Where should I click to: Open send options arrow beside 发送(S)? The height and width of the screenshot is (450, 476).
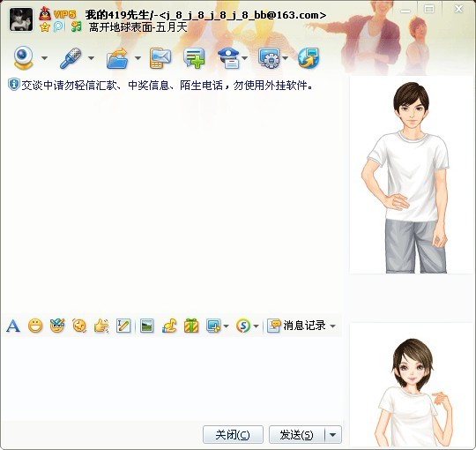[333, 435]
